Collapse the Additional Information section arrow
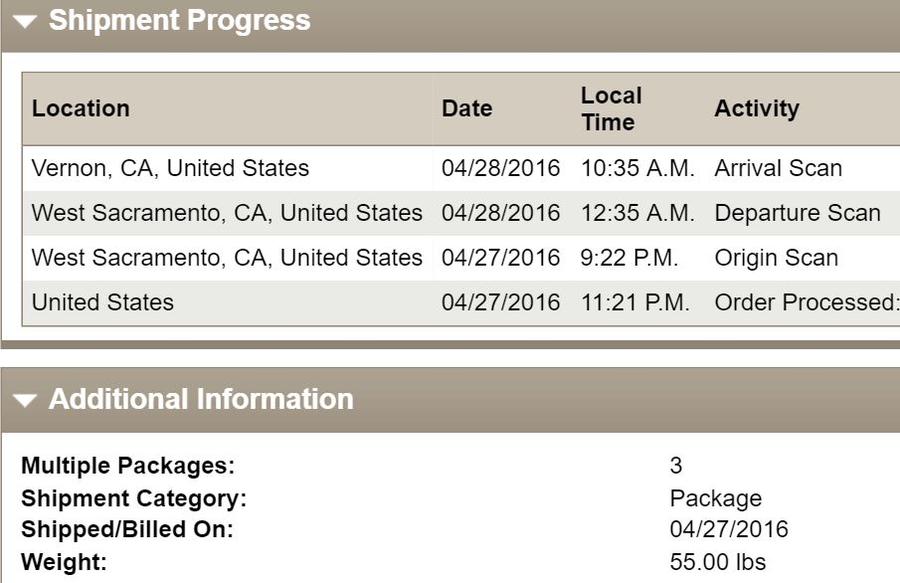This screenshot has width=900, height=583. pyautogui.click(x=26, y=401)
